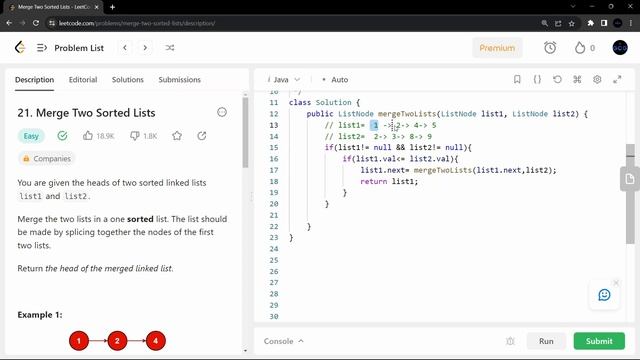Switch to the Submissions tab
This screenshot has width=640, height=360.
click(x=180, y=80)
